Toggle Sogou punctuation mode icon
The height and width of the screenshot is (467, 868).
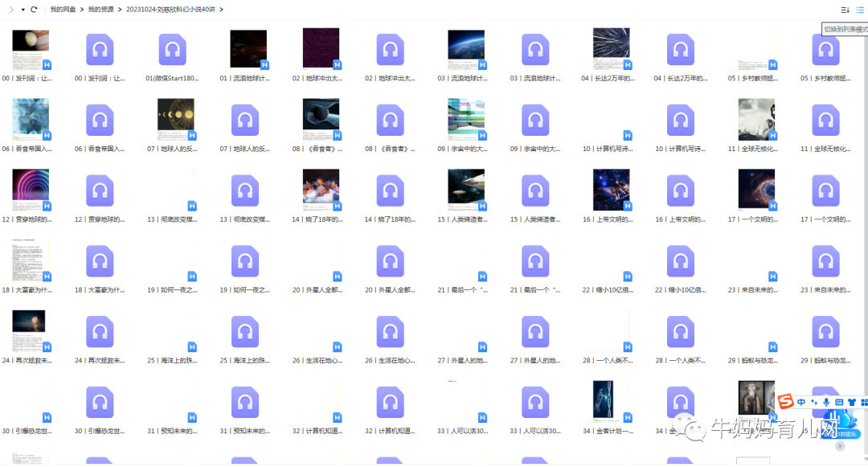(x=813, y=402)
